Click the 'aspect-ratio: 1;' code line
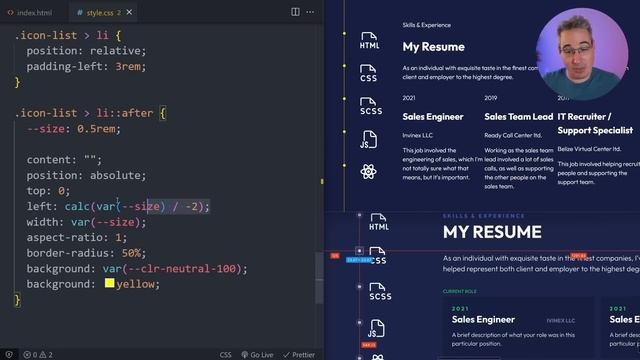This screenshot has height=360, width=640. (x=77, y=238)
